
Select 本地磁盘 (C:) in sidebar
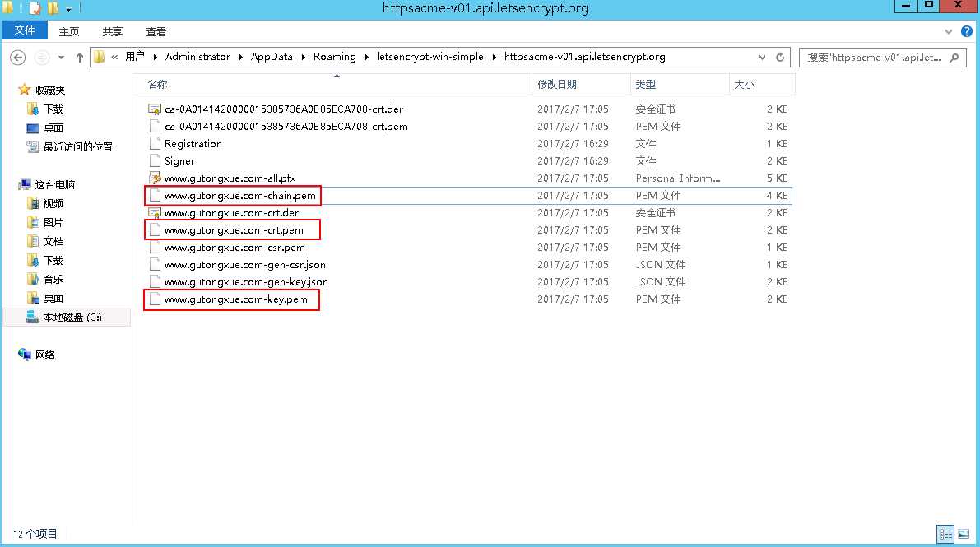[x=72, y=317]
